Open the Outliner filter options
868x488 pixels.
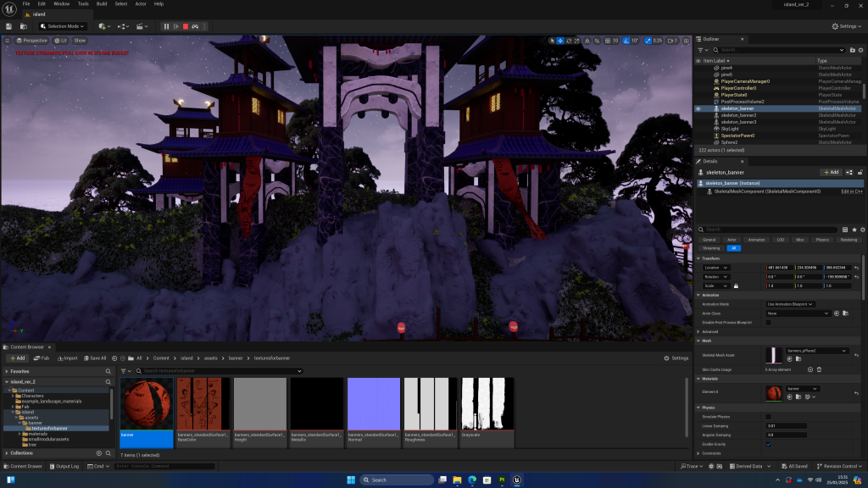tap(703, 50)
